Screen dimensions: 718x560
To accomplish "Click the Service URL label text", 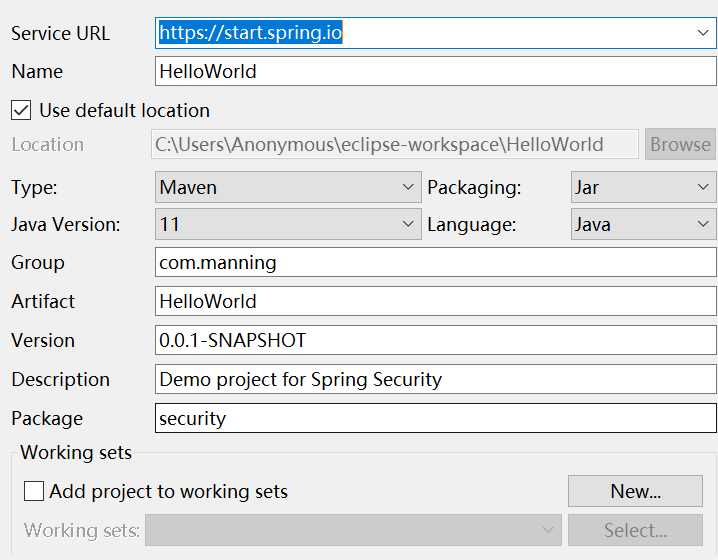I will pos(60,33).
